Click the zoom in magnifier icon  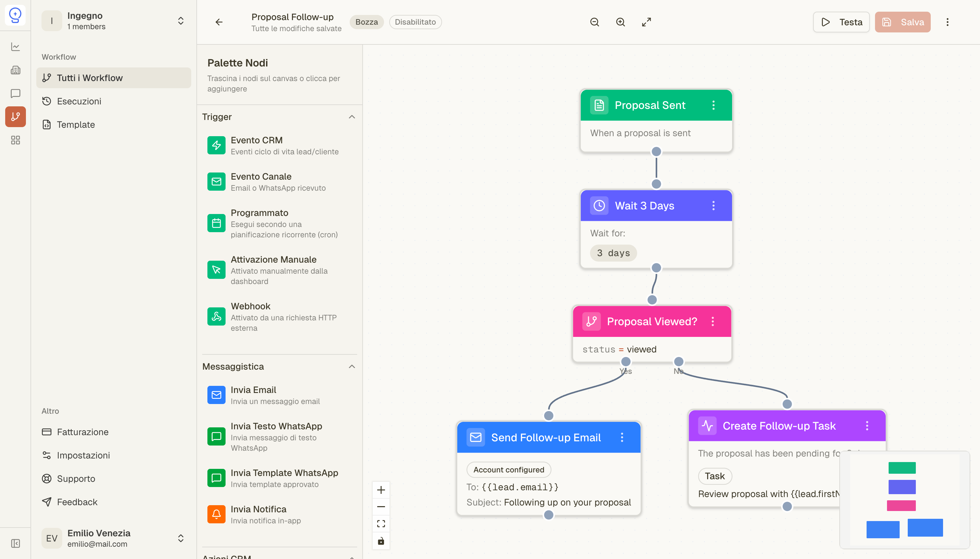tap(621, 22)
